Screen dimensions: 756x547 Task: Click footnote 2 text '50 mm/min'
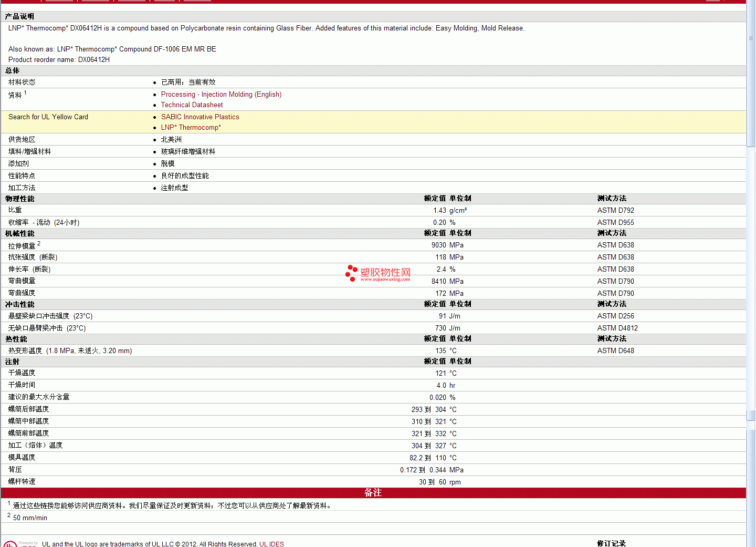click(30, 518)
